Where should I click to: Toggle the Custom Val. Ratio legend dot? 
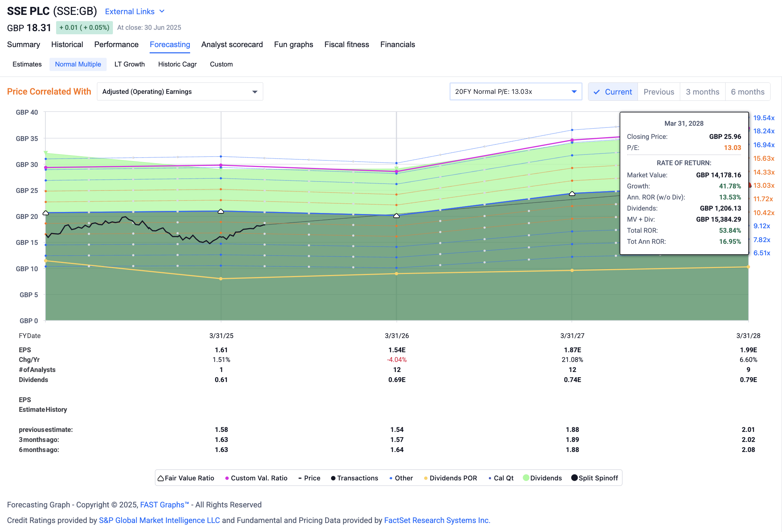pos(227,478)
